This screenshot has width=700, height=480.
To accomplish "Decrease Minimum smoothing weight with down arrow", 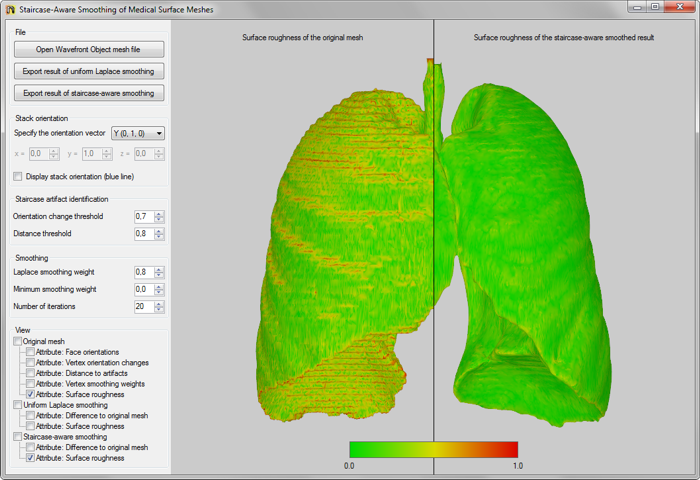I will point(159,292).
